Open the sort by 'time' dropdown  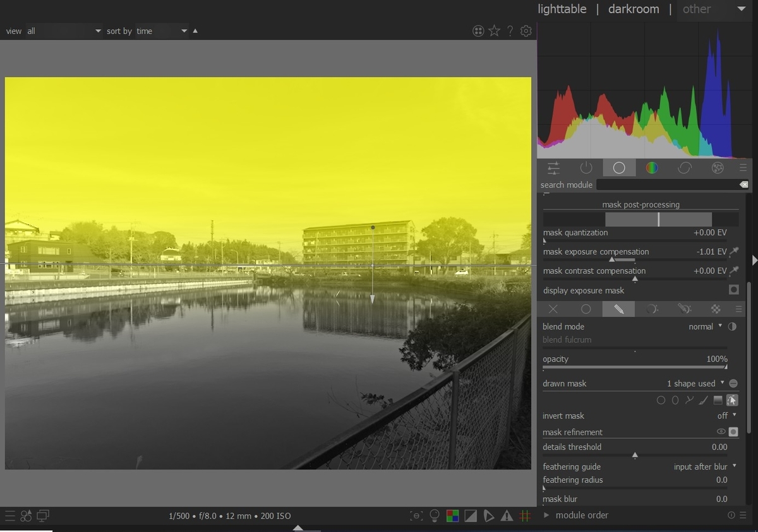pos(162,31)
